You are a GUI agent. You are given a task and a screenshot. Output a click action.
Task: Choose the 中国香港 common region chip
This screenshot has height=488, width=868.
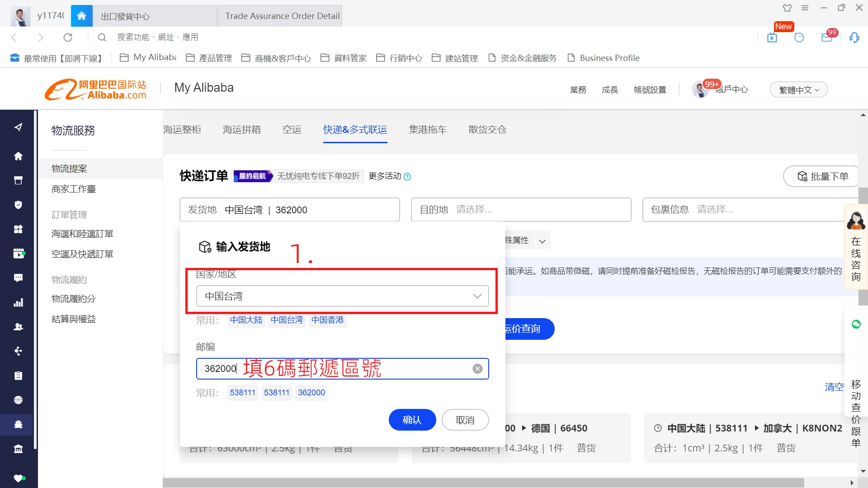327,320
